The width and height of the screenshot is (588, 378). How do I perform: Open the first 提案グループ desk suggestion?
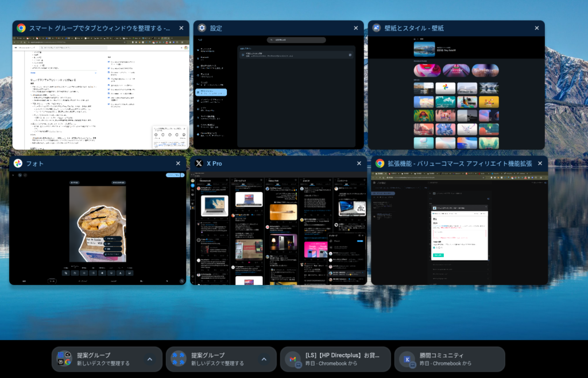(100, 359)
